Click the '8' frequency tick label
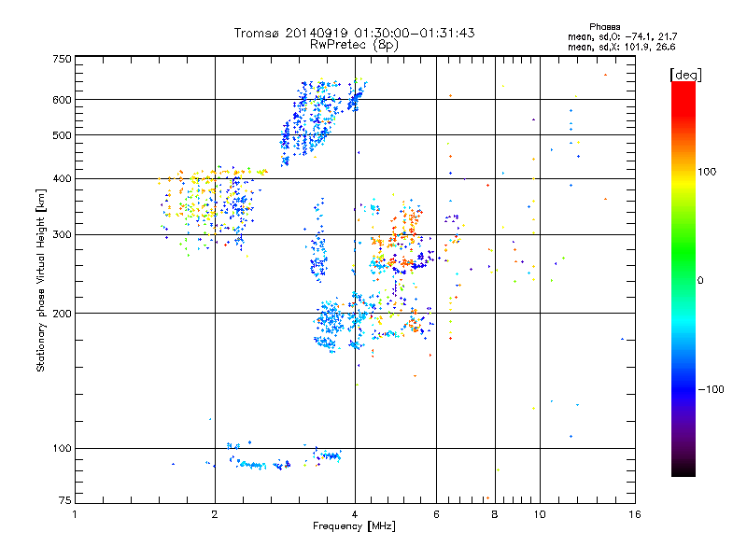 tap(495, 514)
